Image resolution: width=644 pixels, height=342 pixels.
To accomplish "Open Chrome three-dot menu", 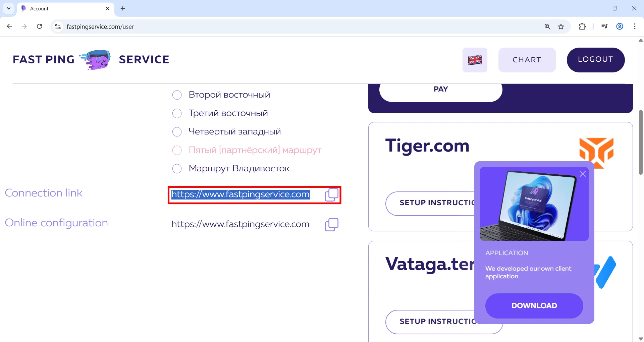I will (635, 26).
